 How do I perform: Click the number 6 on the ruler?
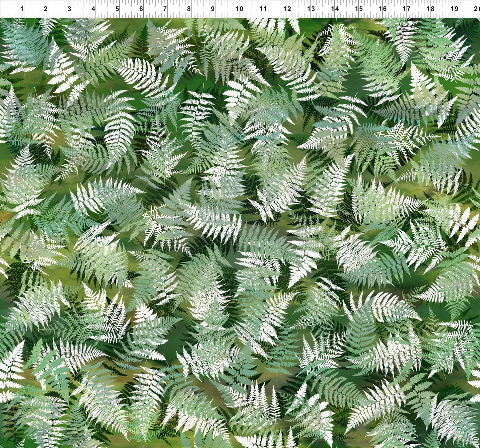[141, 9]
